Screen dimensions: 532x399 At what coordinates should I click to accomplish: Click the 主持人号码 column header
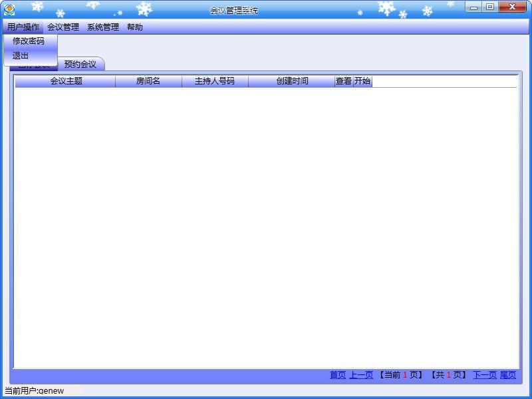(215, 80)
